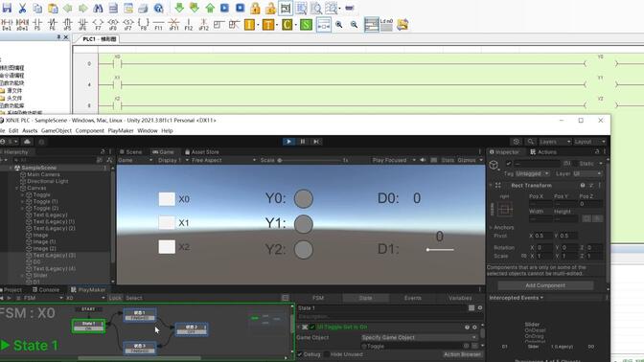Screen dimensions: 644x362
Task: Click the Unity Step frame button
Action: coord(316,142)
